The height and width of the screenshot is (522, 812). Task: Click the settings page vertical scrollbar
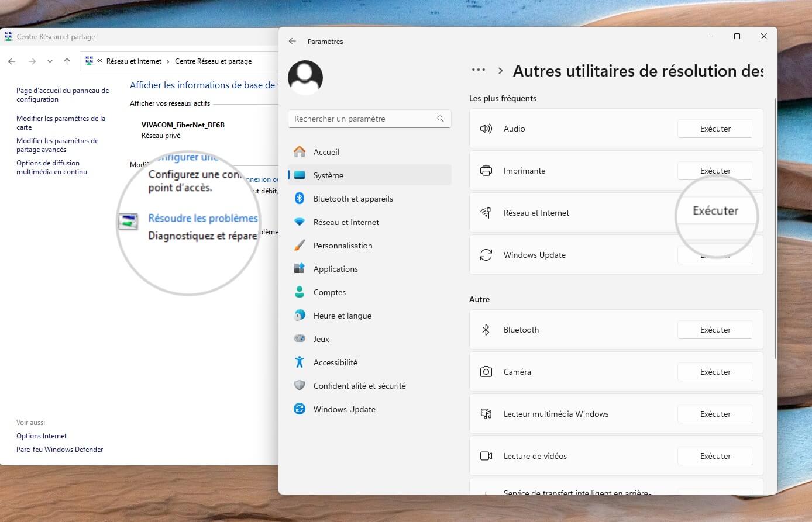(x=775, y=228)
